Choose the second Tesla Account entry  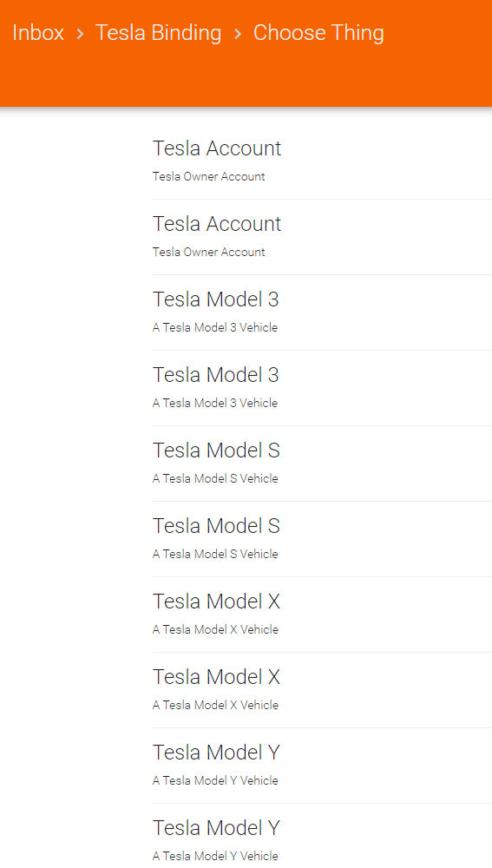(322, 237)
